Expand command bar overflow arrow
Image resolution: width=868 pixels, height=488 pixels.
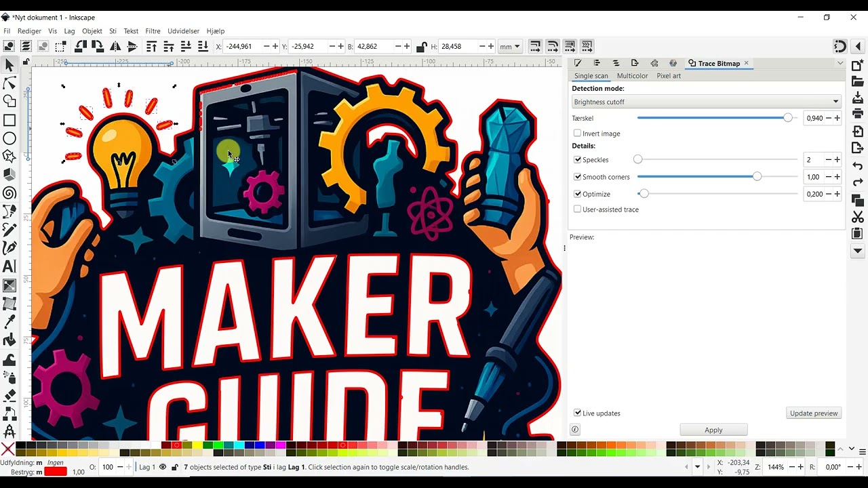858,251
